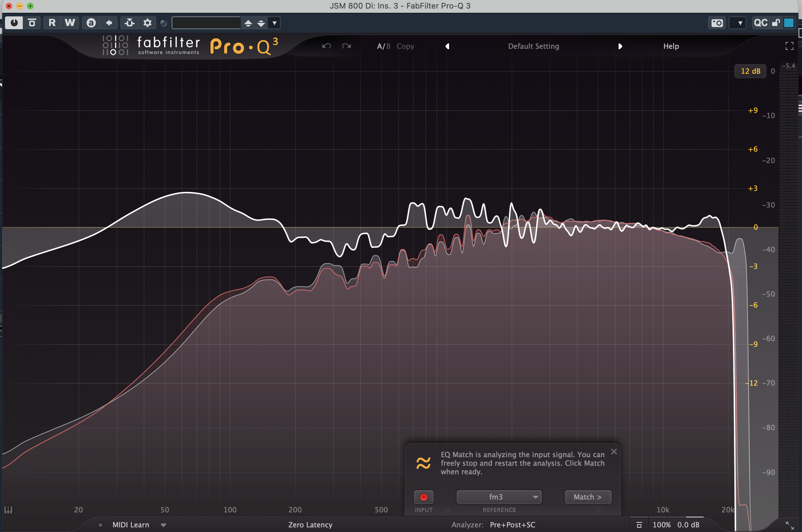
Task: Show the piano keyboard display icon
Action: [x=8, y=510]
